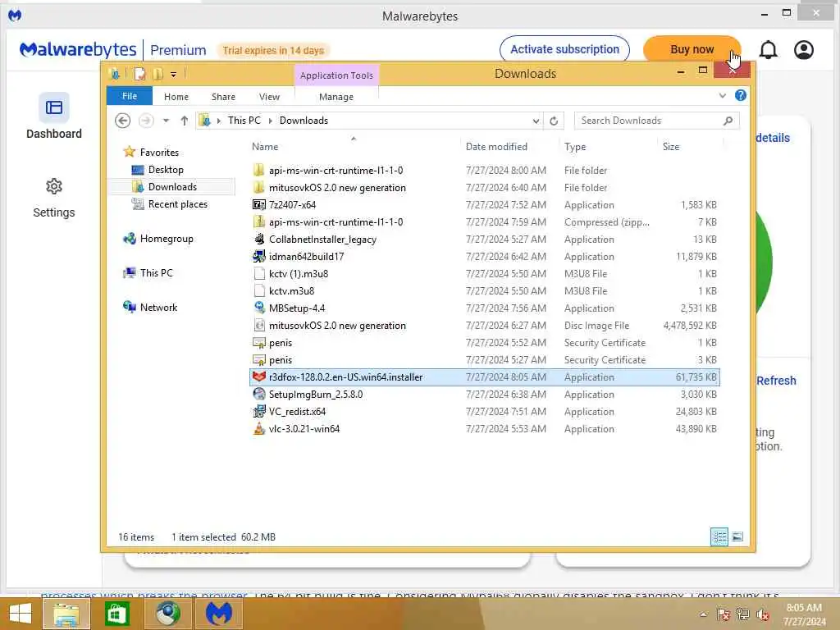Select Desktop in Favorites
Screen dimensions: 840x630
coord(166,169)
